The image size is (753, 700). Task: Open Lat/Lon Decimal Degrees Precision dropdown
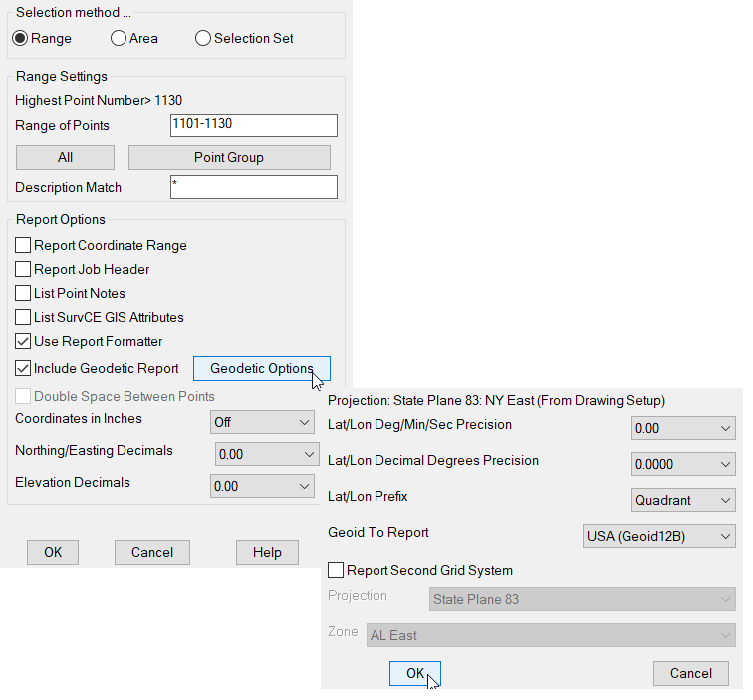(683, 464)
